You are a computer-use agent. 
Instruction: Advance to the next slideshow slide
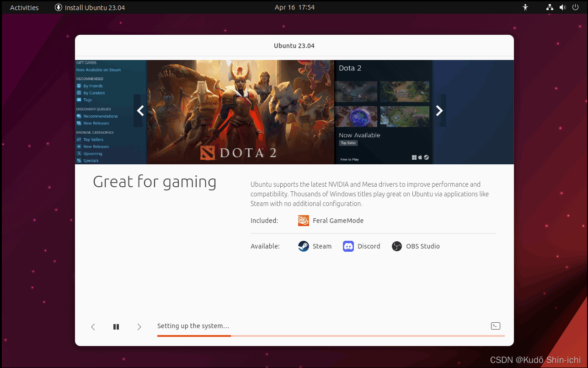[139, 326]
